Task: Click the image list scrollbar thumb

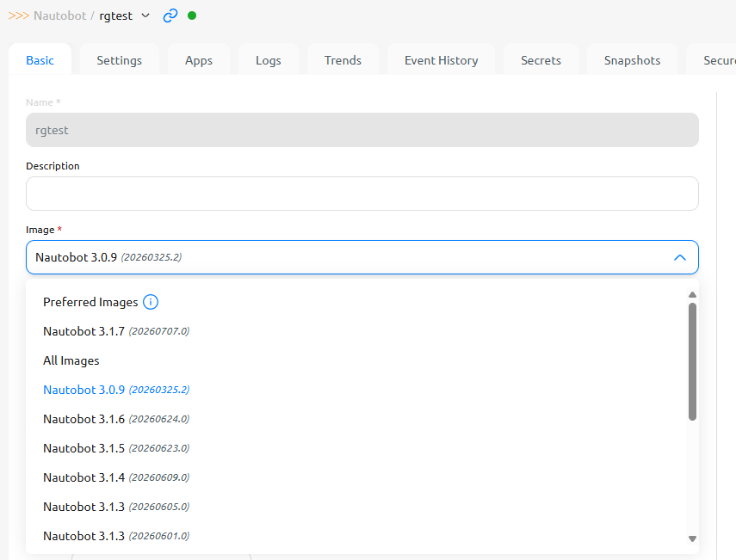Action: (692, 361)
